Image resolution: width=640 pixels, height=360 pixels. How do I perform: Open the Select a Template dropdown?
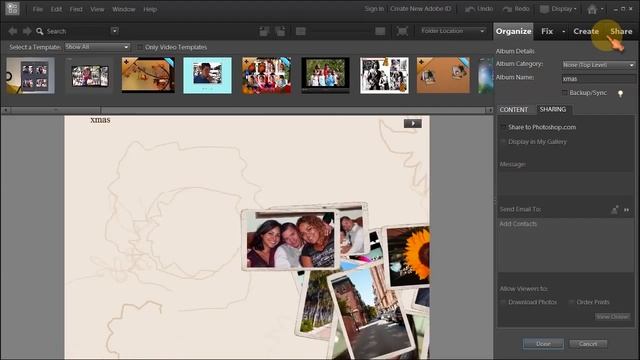tap(97, 47)
